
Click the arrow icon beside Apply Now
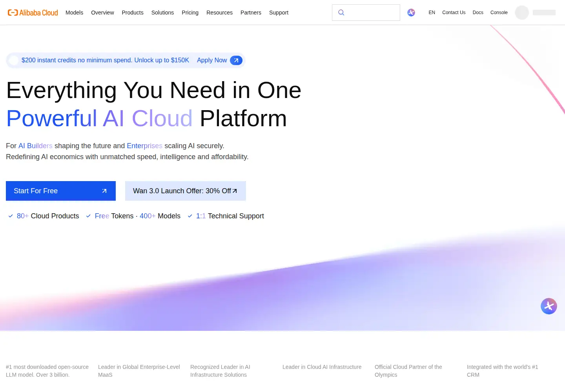(x=236, y=60)
